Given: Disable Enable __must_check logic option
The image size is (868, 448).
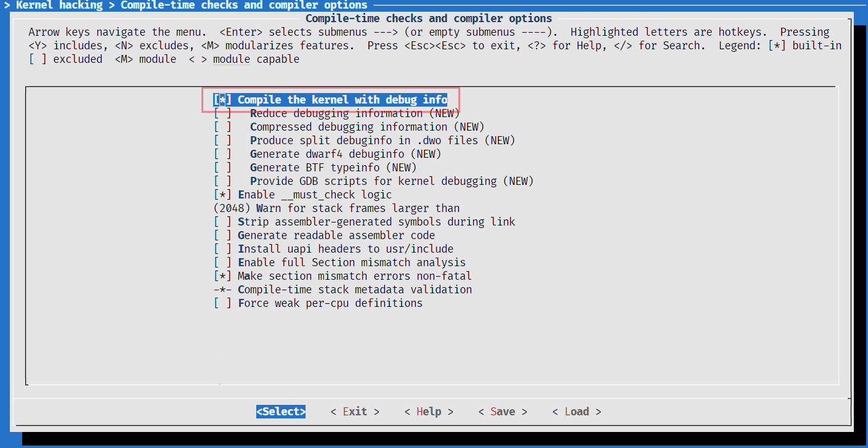Looking at the screenshot, I should [x=223, y=195].
